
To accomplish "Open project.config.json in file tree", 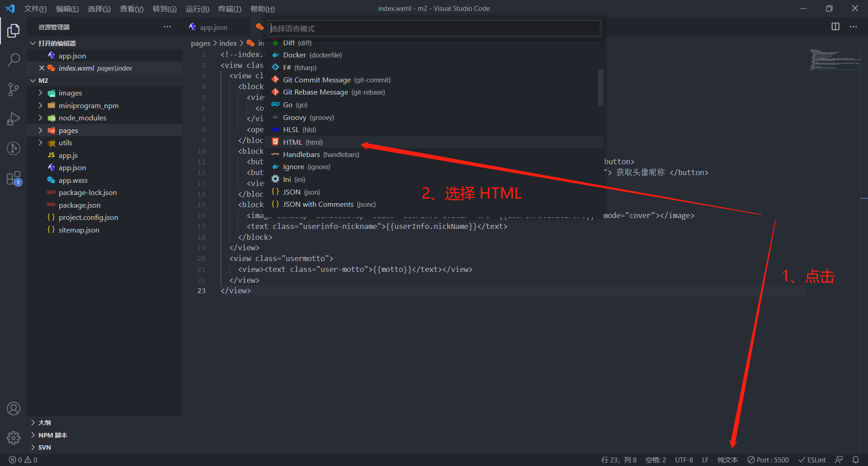I will tap(105, 217).
